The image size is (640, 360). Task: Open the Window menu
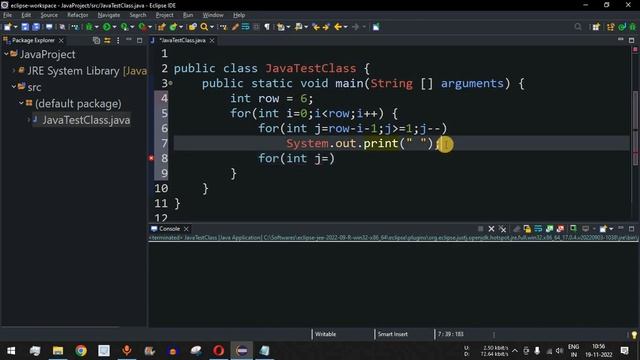pyautogui.click(x=213, y=15)
